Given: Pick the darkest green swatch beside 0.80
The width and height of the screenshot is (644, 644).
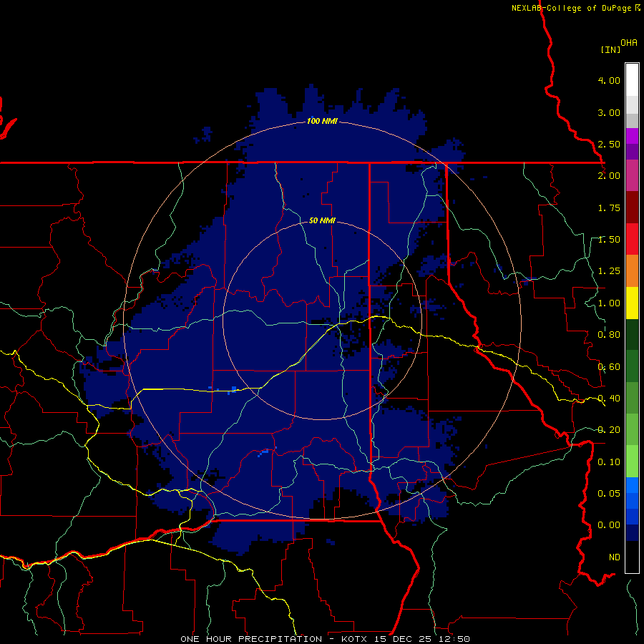Looking at the screenshot, I should (x=632, y=334).
